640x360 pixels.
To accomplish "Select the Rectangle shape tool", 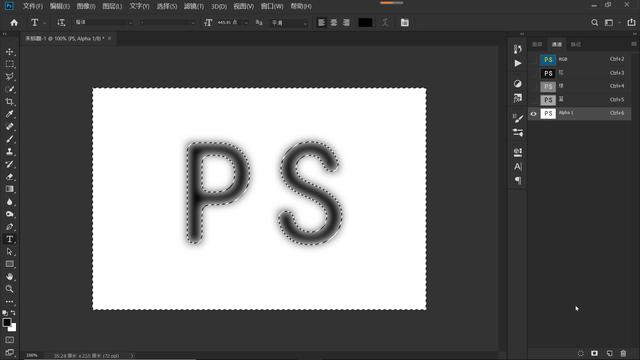I will coord(9,264).
